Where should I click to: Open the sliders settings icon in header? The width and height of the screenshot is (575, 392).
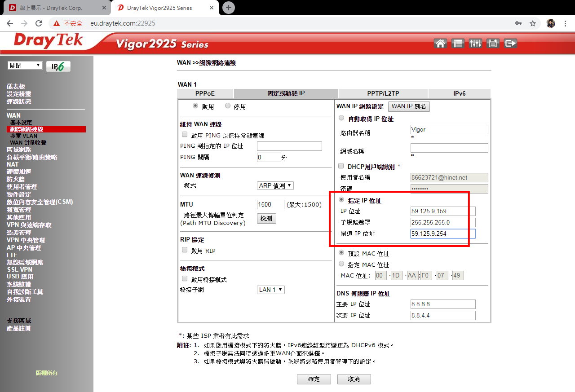click(475, 44)
